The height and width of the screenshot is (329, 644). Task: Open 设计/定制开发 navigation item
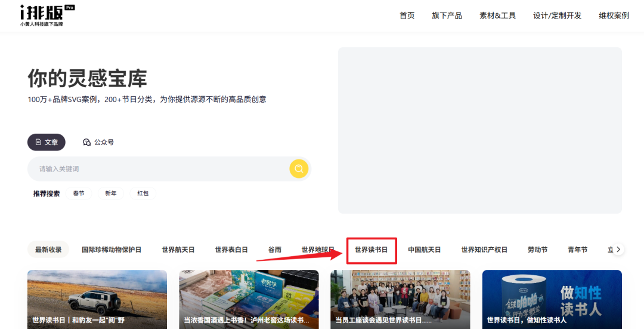(557, 16)
